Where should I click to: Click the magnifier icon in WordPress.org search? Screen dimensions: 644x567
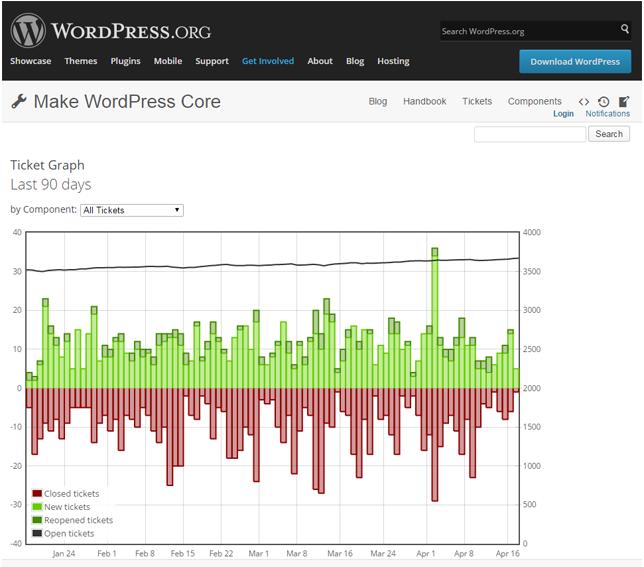click(x=625, y=30)
